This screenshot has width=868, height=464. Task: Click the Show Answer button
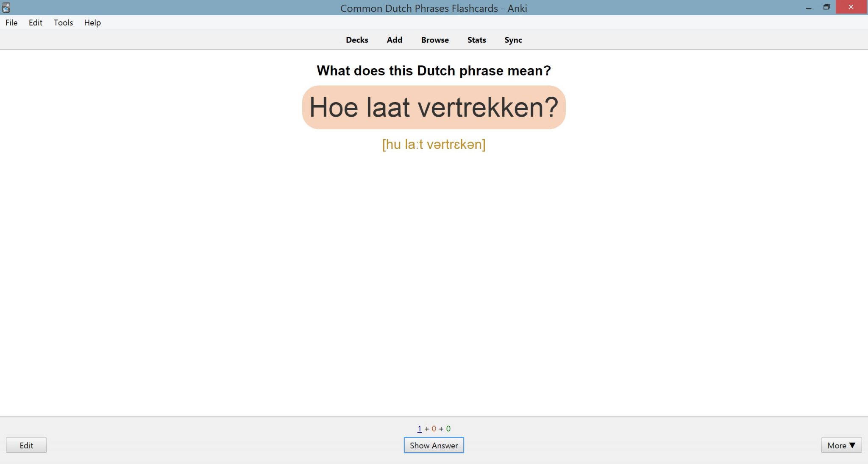point(434,445)
